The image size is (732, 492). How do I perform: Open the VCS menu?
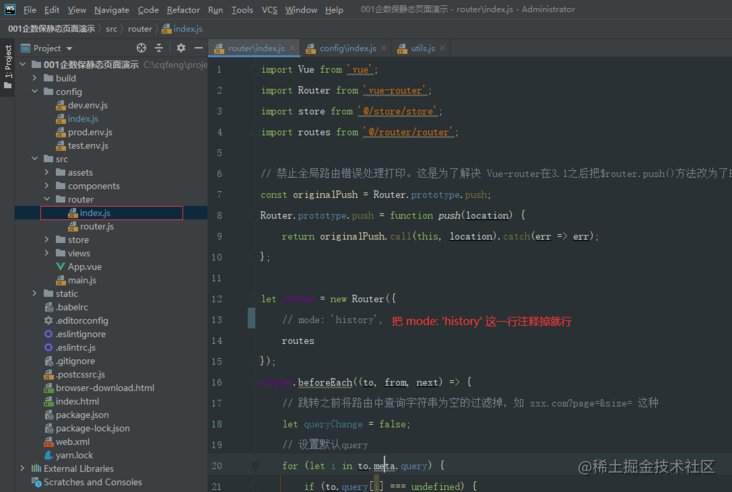tap(269, 10)
